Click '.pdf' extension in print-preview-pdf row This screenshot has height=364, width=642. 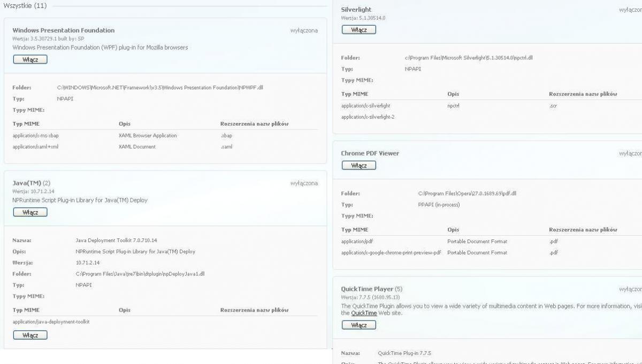(x=553, y=253)
